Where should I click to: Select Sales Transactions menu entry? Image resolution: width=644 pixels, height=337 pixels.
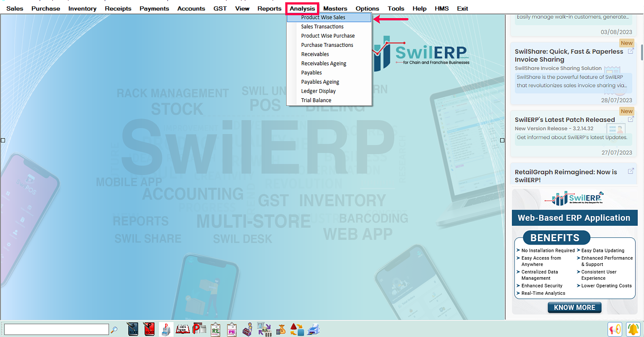pyautogui.click(x=329, y=26)
